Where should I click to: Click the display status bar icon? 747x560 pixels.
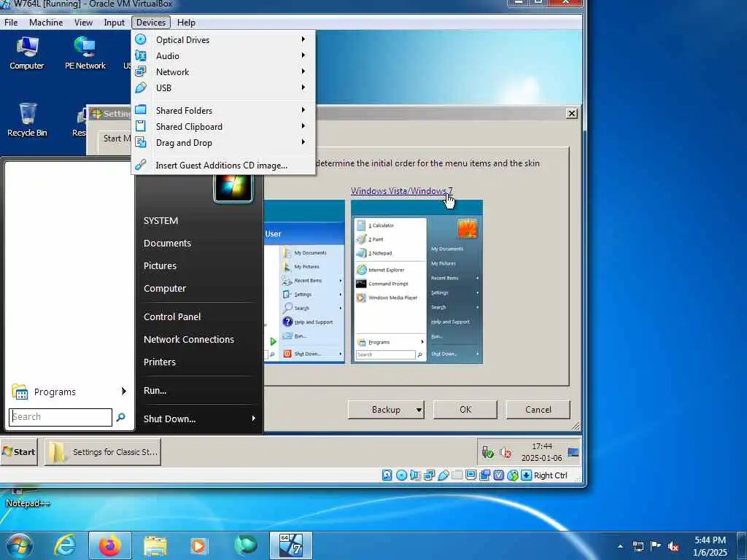tap(471, 475)
